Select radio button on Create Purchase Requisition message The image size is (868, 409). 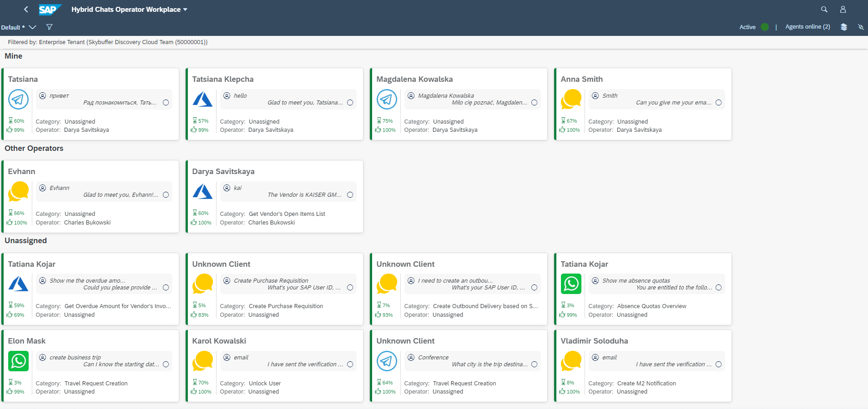tap(350, 288)
